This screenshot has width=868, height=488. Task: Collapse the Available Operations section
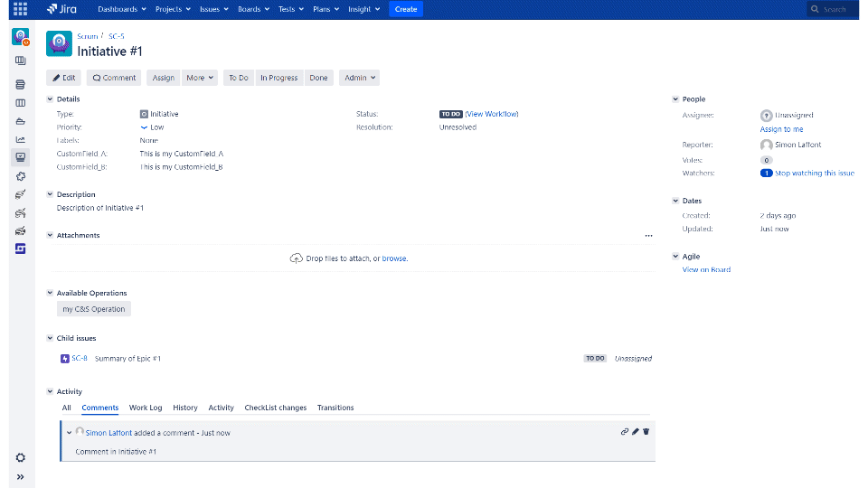point(50,293)
